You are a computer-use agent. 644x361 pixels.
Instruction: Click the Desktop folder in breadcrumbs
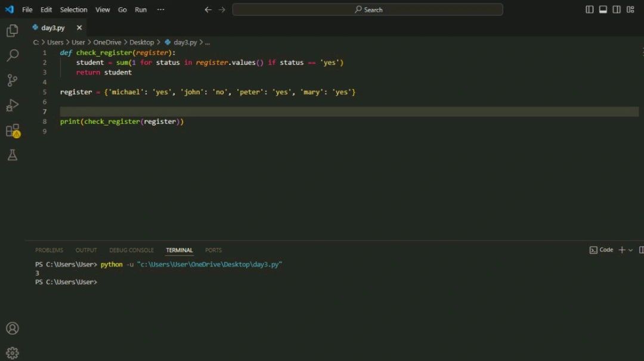(x=141, y=42)
